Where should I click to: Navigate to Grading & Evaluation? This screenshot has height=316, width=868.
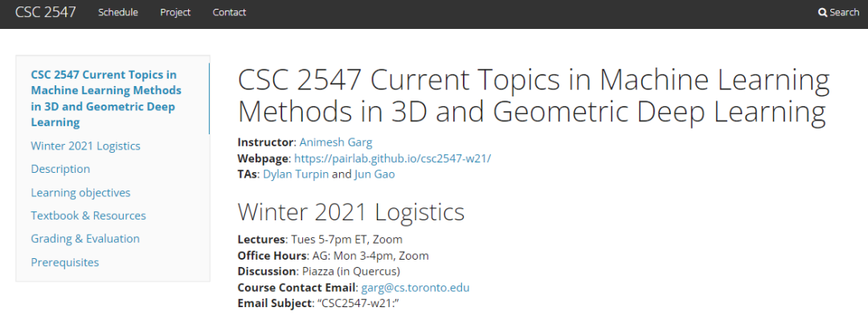85,239
